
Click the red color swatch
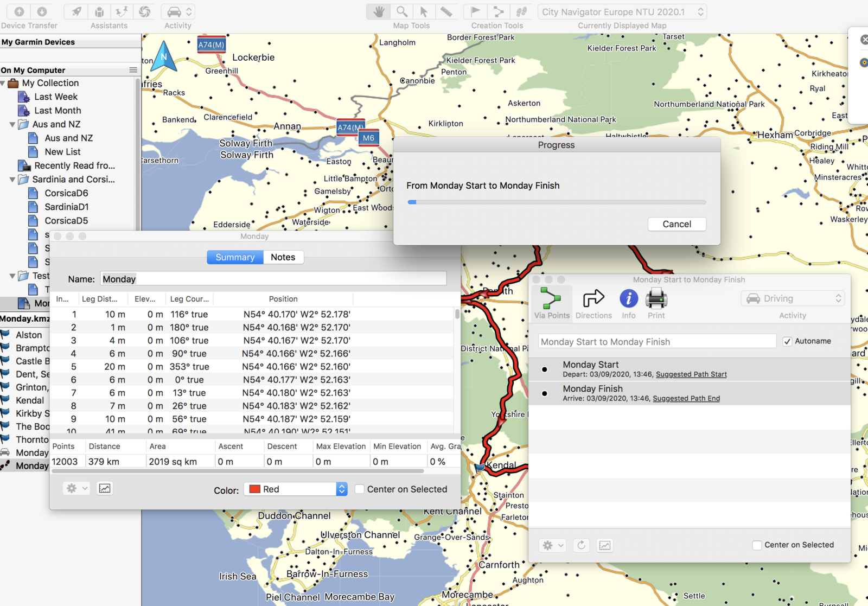click(x=254, y=489)
